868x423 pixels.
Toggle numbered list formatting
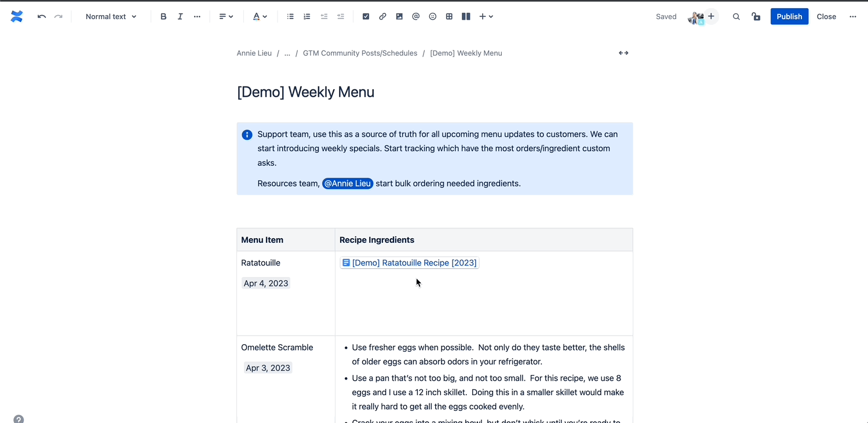click(307, 17)
